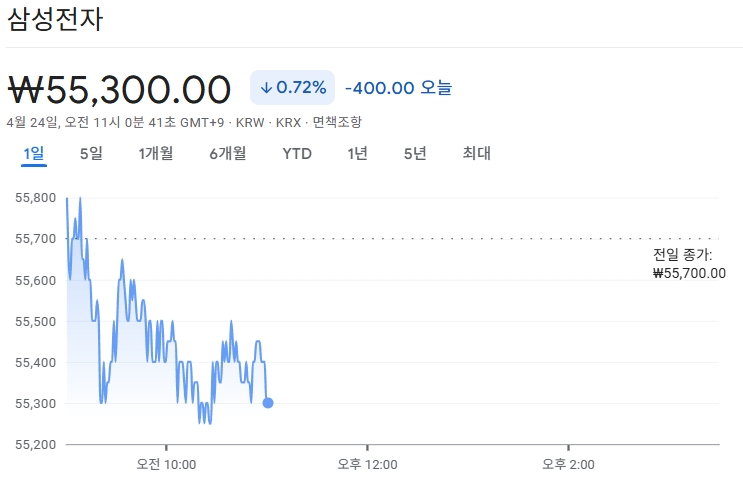Screen dimensions: 743x482
Task: Show the 6개월 chart range
Action: click(227, 154)
